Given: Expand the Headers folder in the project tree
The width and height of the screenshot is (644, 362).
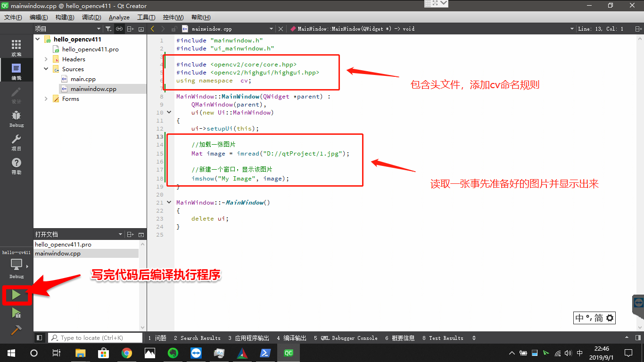Looking at the screenshot, I should point(46,59).
